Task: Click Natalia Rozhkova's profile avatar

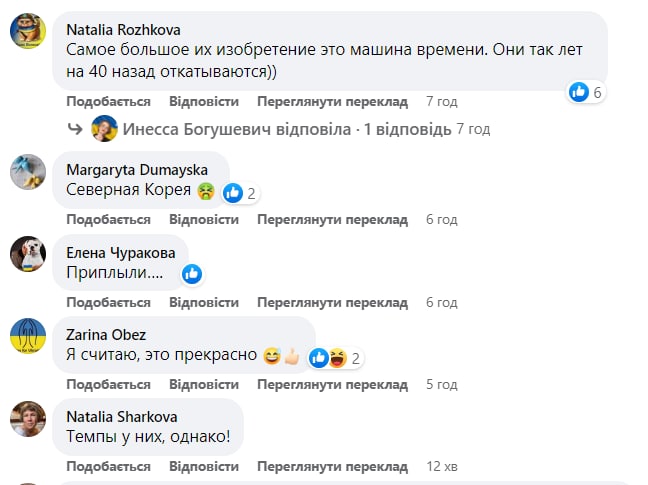Action: point(26,32)
